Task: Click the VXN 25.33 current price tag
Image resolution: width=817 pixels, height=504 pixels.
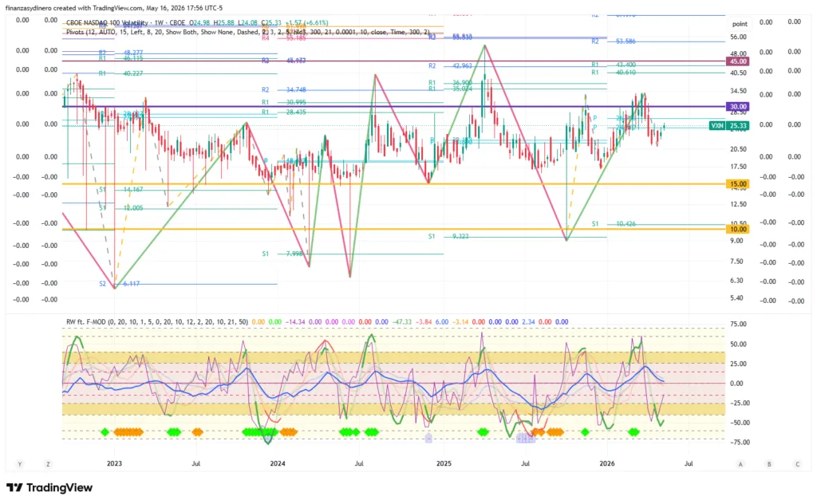Action: 729,126
